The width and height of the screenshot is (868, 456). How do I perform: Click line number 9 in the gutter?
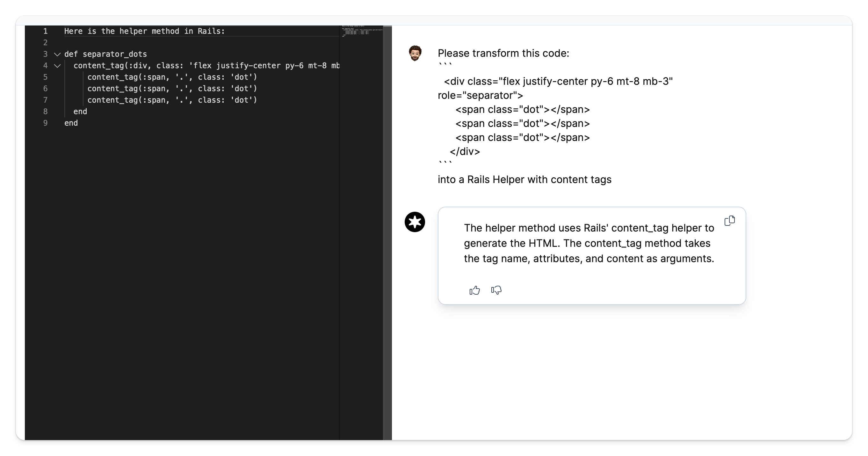tap(46, 123)
